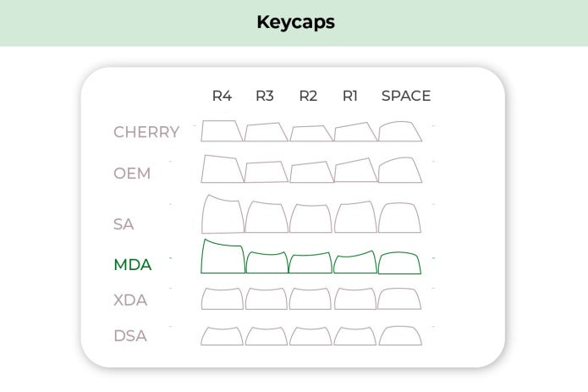Select the DSA R3 keycap outline
The height and width of the screenshot is (392, 588).
point(266,336)
